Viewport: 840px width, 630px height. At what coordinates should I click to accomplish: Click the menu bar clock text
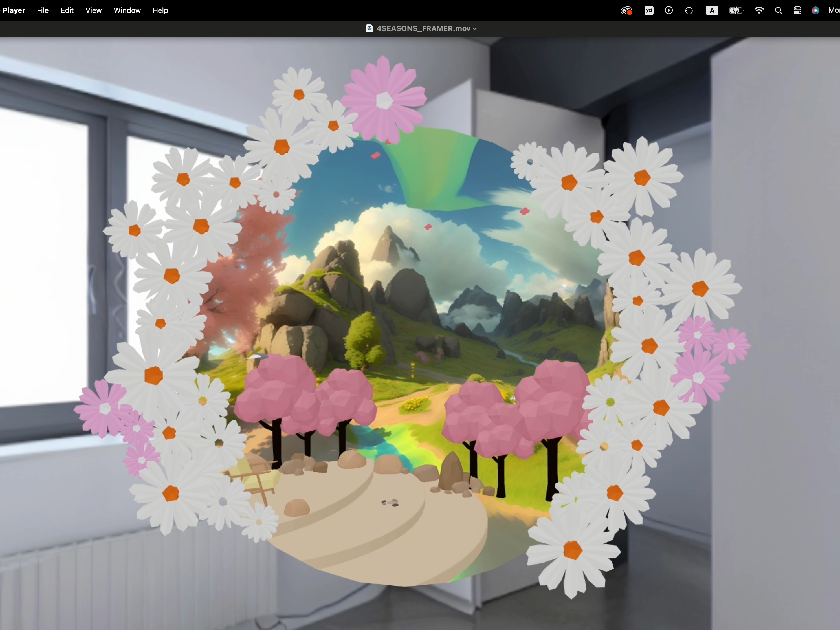(834, 11)
